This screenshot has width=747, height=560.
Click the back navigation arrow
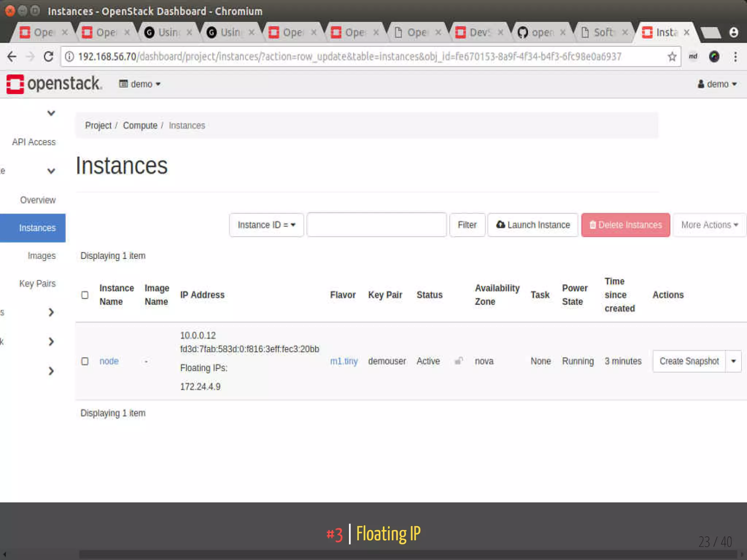(x=12, y=57)
